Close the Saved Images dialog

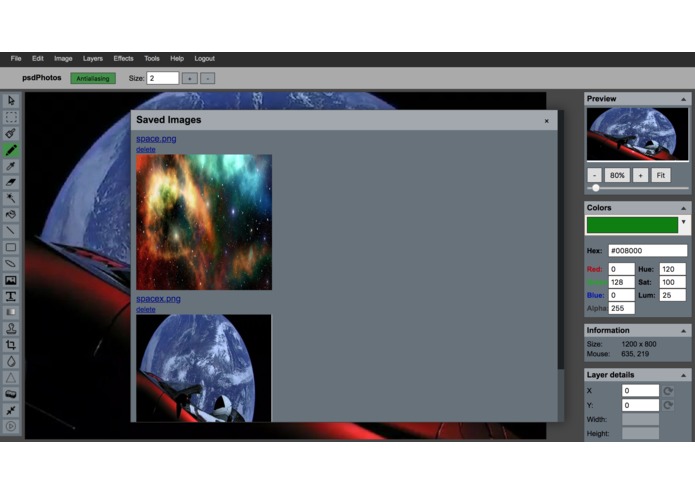(x=547, y=121)
